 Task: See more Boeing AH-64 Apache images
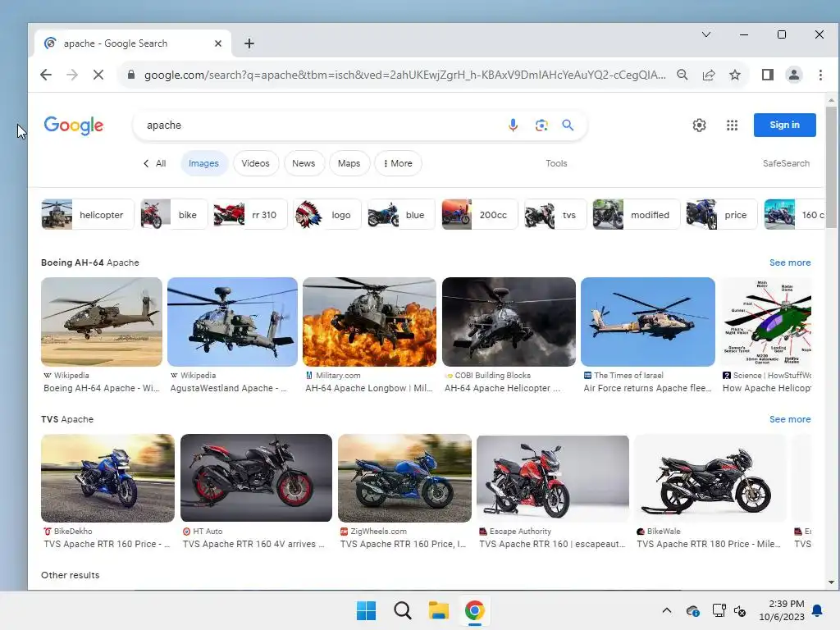[x=790, y=262]
